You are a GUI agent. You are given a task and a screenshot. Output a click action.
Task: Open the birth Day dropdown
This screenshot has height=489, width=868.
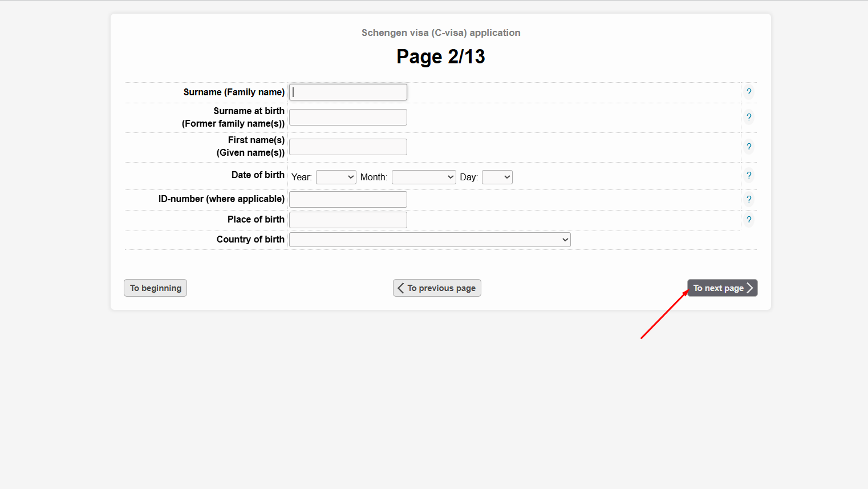(x=497, y=177)
